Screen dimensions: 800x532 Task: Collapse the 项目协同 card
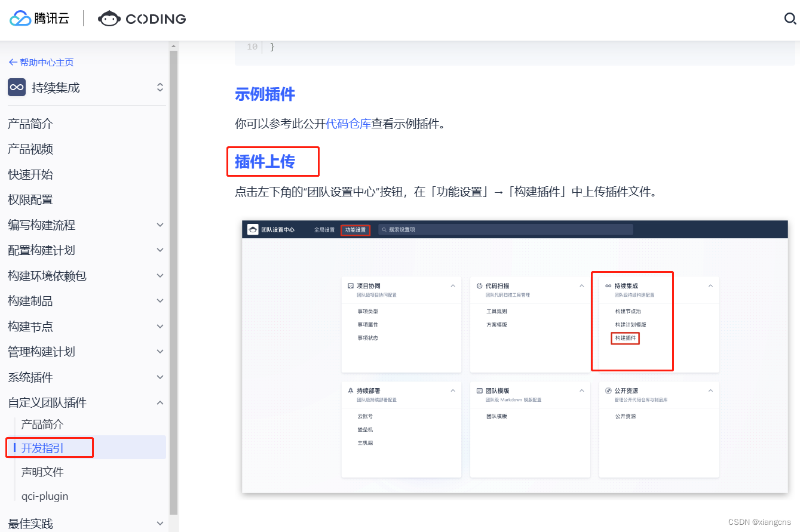pyautogui.click(x=453, y=286)
